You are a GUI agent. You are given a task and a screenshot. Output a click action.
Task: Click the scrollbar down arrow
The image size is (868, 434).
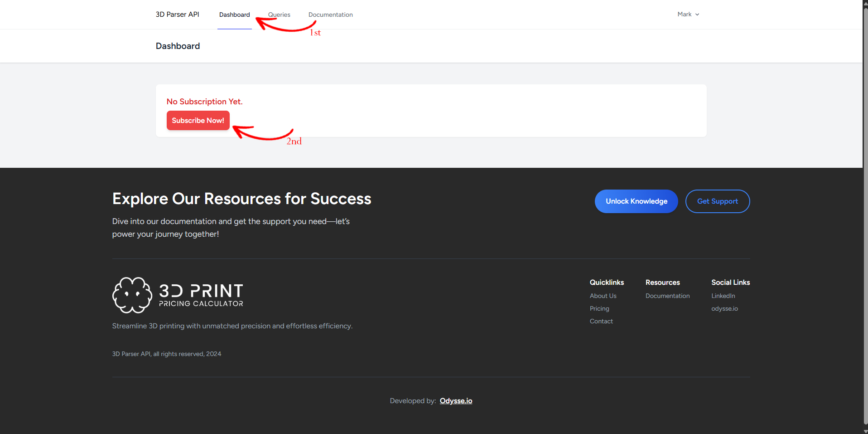coord(865,431)
